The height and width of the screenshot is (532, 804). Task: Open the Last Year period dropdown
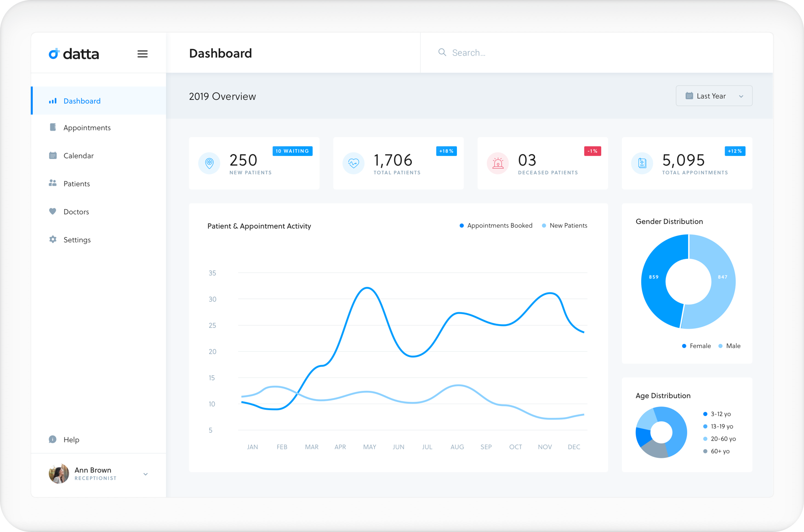714,96
